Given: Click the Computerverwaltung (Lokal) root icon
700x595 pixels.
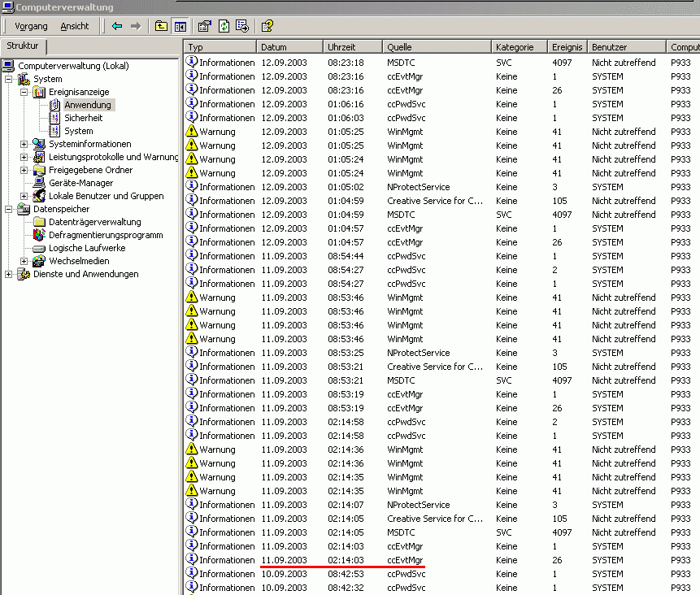Looking at the screenshot, I should [x=8, y=66].
